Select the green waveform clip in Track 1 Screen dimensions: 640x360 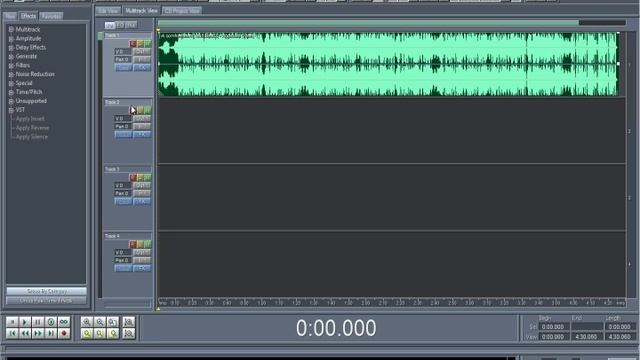click(388, 64)
